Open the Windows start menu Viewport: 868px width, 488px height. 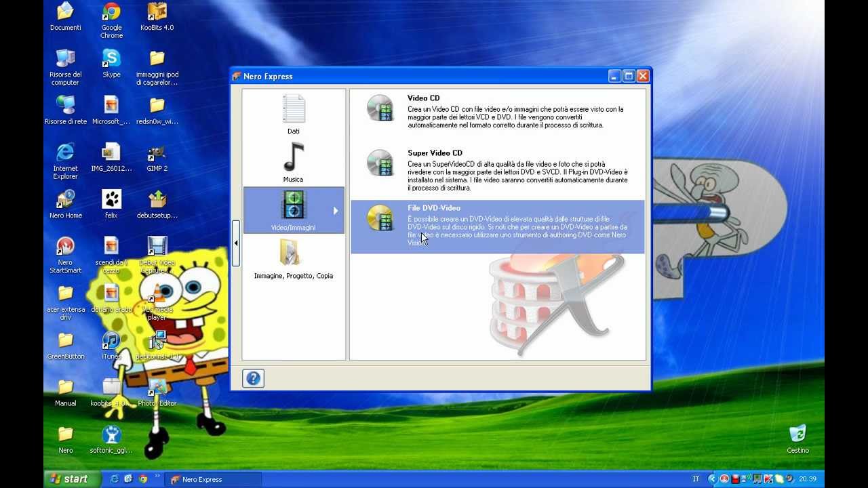(71, 479)
